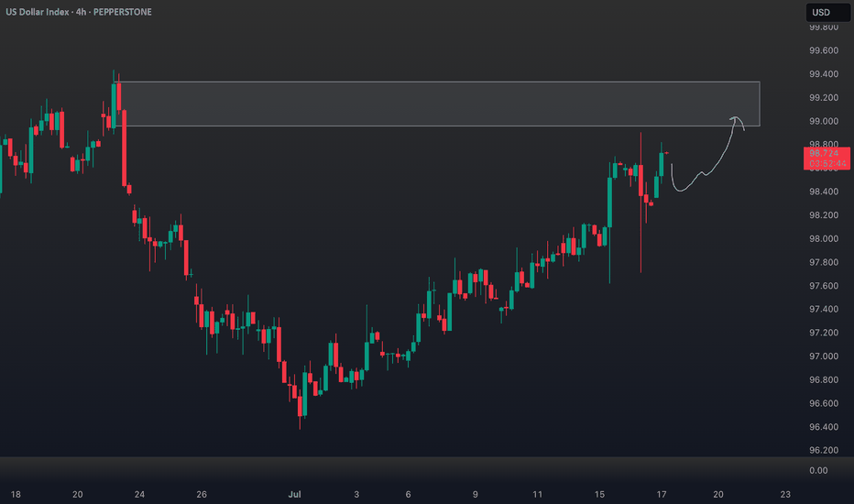The width and height of the screenshot is (854, 504).
Task: Click the date label 26 on time axis
Action: click(202, 494)
